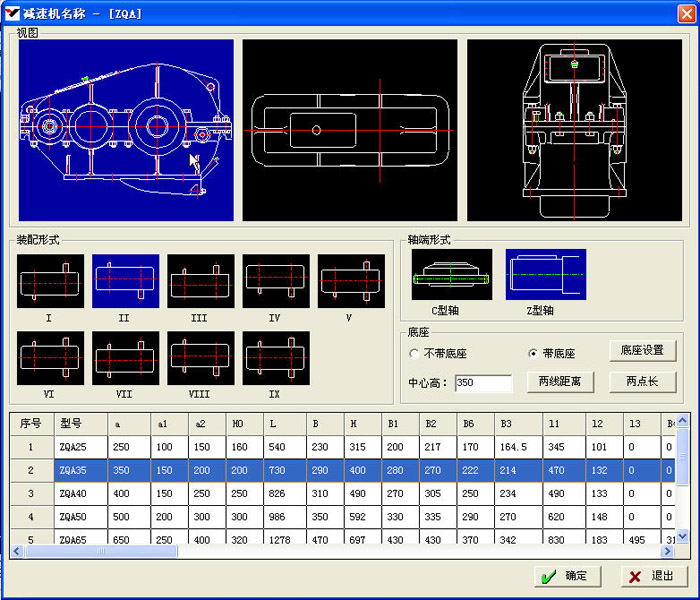Pick assembly form IV icon

(x=275, y=280)
